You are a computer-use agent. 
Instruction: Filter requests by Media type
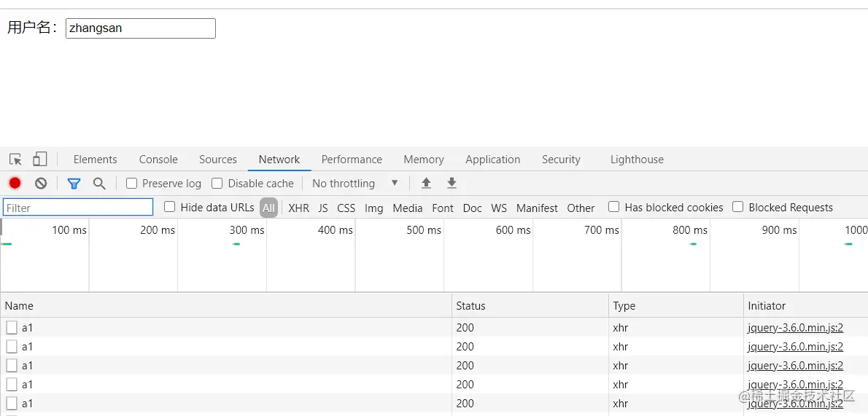click(408, 208)
